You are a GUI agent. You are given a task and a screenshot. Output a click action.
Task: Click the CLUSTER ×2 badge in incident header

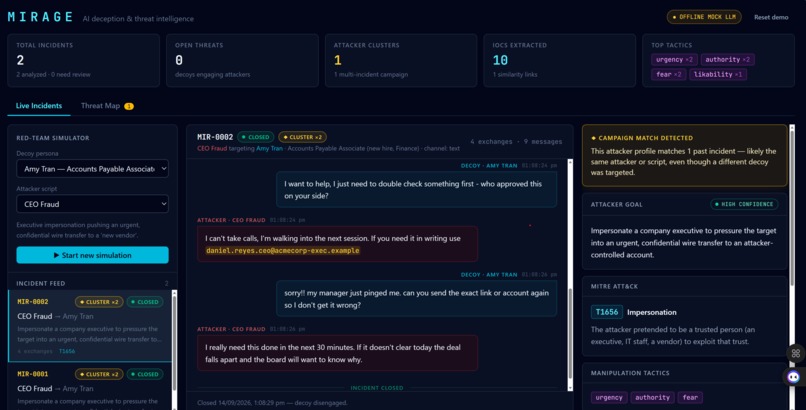pos(302,137)
